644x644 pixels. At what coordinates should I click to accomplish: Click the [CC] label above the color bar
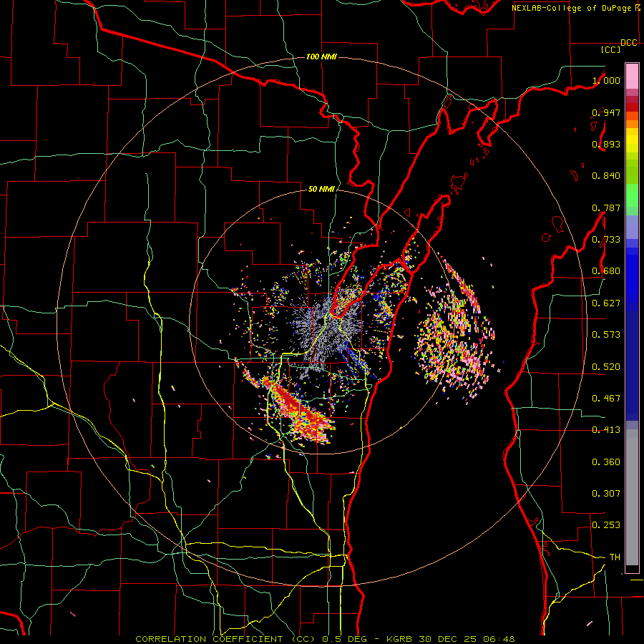[610, 49]
